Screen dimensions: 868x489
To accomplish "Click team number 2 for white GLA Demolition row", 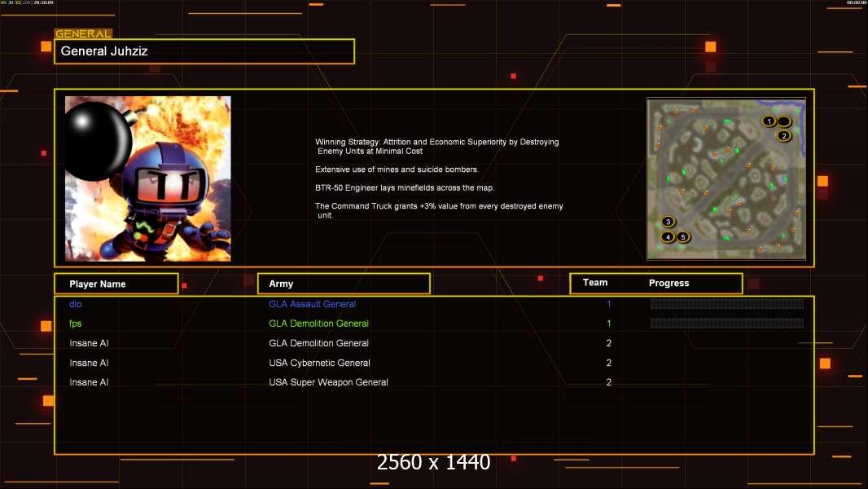I will (608, 343).
